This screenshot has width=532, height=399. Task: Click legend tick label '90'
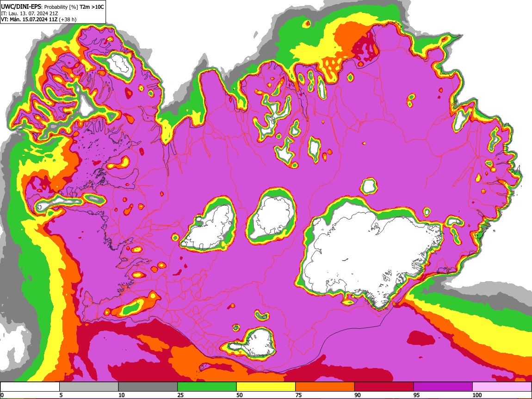point(358,395)
